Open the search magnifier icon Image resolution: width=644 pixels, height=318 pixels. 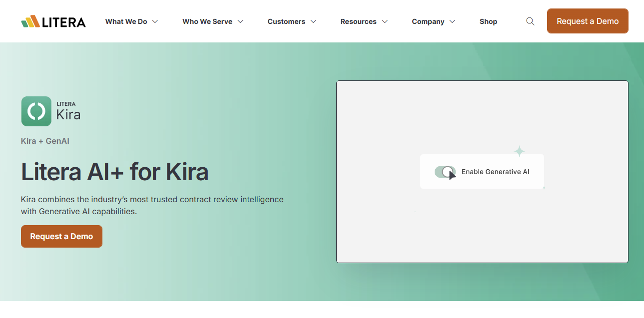click(x=530, y=21)
